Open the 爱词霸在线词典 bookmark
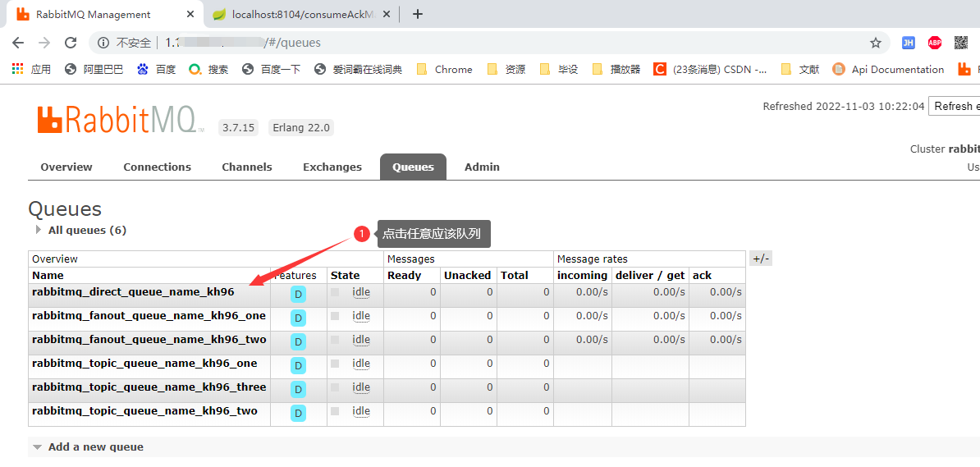The height and width of the screenshot is (467, 980). coord(358,70)
